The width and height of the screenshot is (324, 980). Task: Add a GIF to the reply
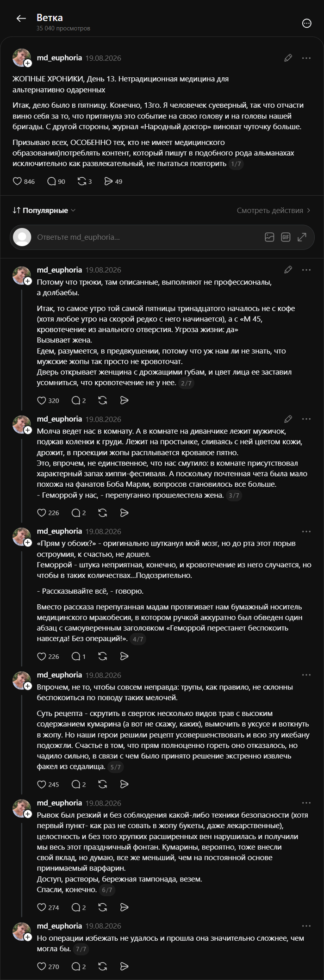coord(286,237)
